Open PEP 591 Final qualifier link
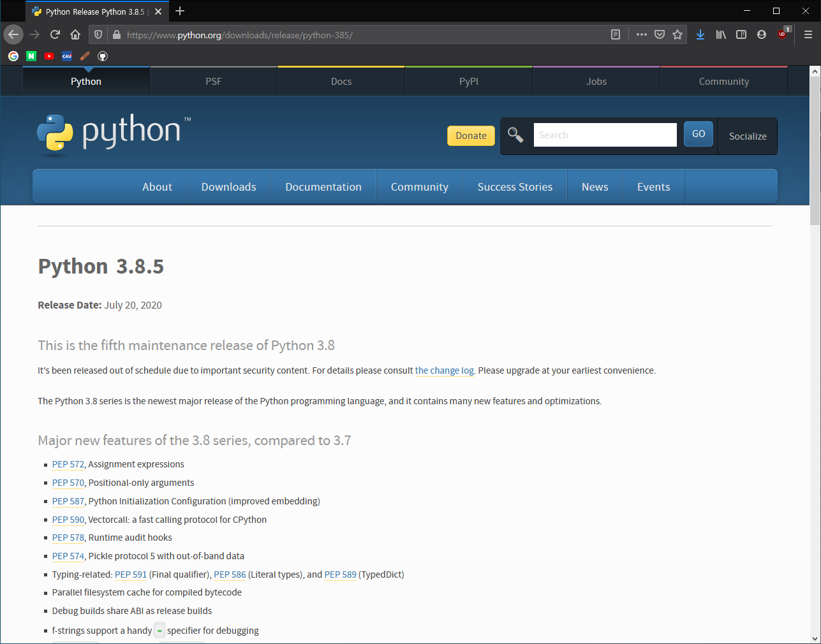This screenshot has width=821, height=644. pyautogui.click(x=131, y=574)
